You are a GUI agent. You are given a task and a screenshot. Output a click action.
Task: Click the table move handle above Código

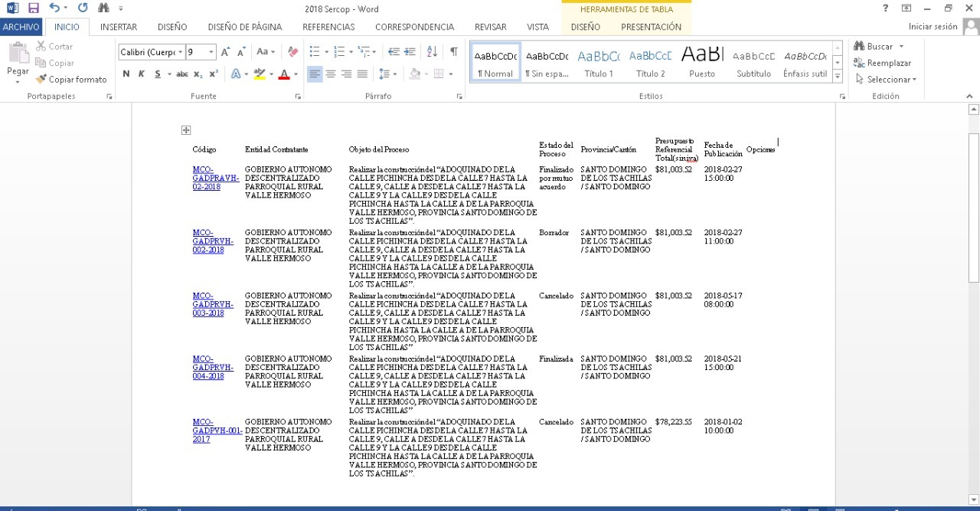pyautogui.click(x=186, y=130)
